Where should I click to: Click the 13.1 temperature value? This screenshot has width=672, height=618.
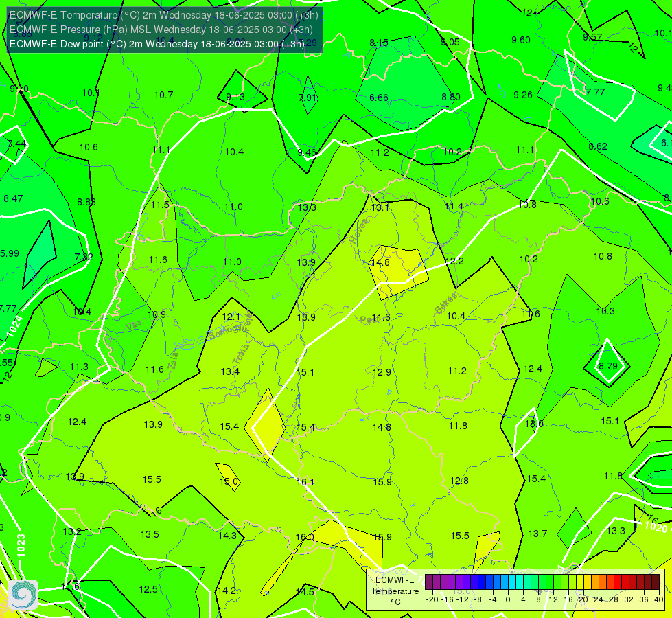click(x=380, y=207)
